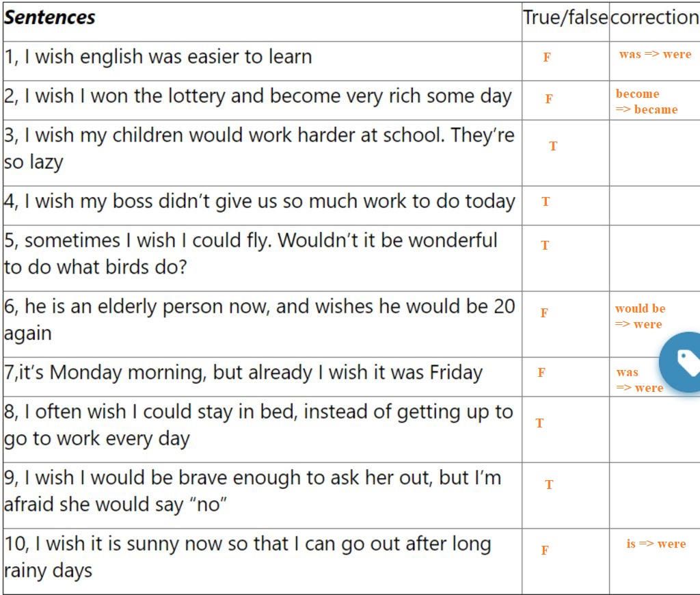Click sentence 4 about my boss
Screen dimensions: 700x595
(x=259, y=202)
